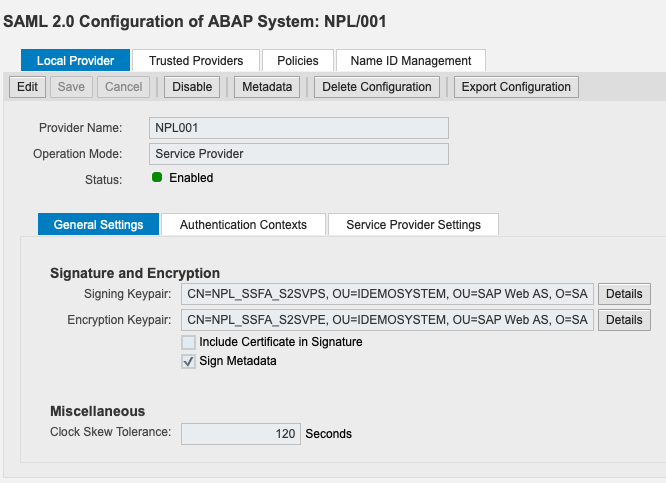Click the green Enabled status indicator
Screen dimensions: 666x483
(x=157, y=177)
